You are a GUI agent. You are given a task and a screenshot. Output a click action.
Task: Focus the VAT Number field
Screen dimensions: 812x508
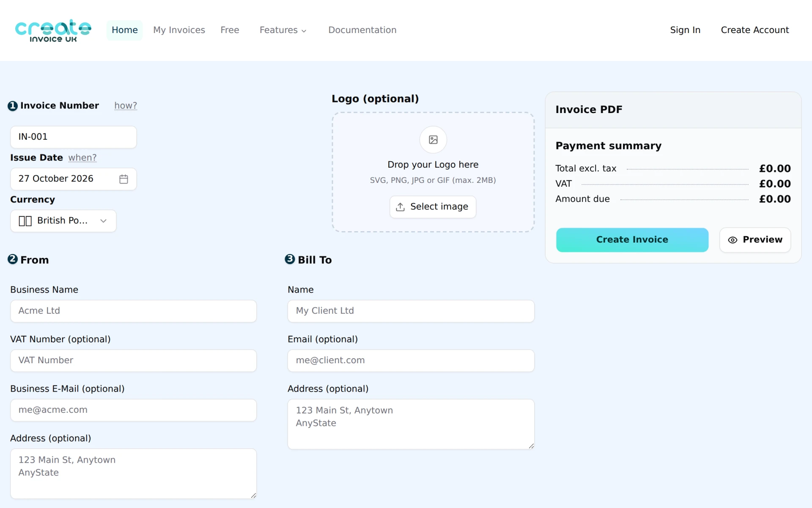point(134,361)
